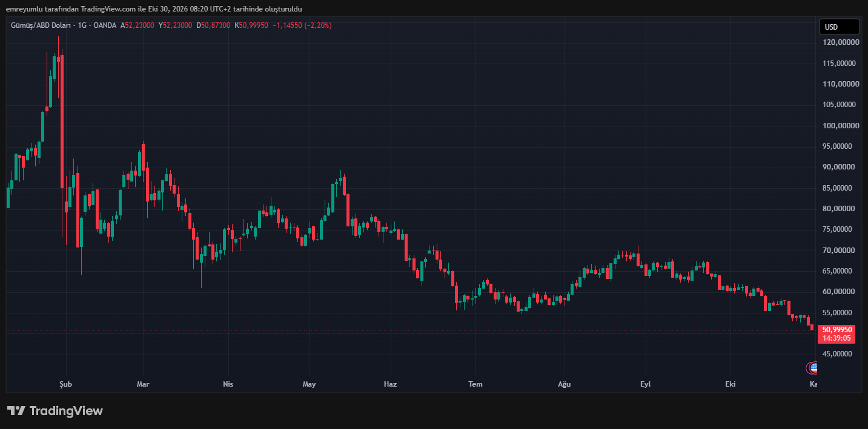Click the 75,00000 price axis label
The width and height of the screenshot is (868, 429).
click(x=838, y=229)
